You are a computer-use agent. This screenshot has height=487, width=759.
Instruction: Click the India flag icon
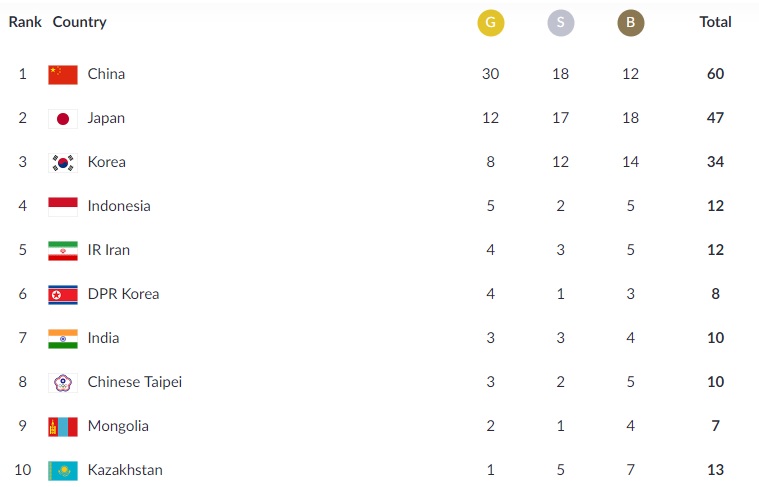tap(63, 339)
